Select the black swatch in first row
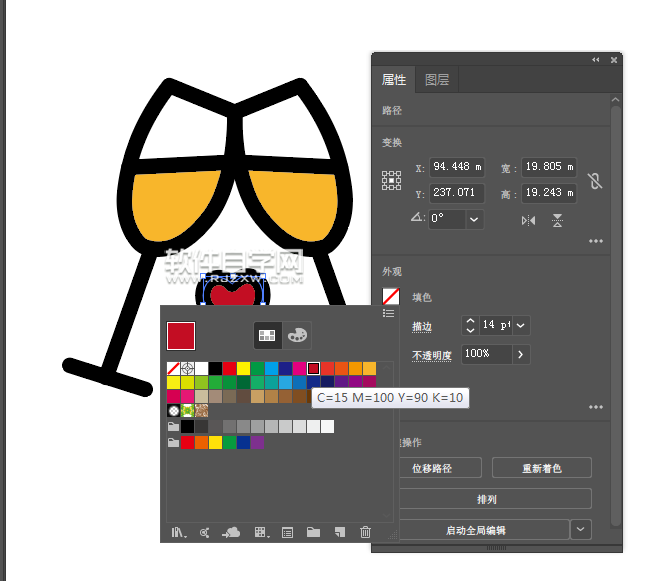 [x=215, y=369]
